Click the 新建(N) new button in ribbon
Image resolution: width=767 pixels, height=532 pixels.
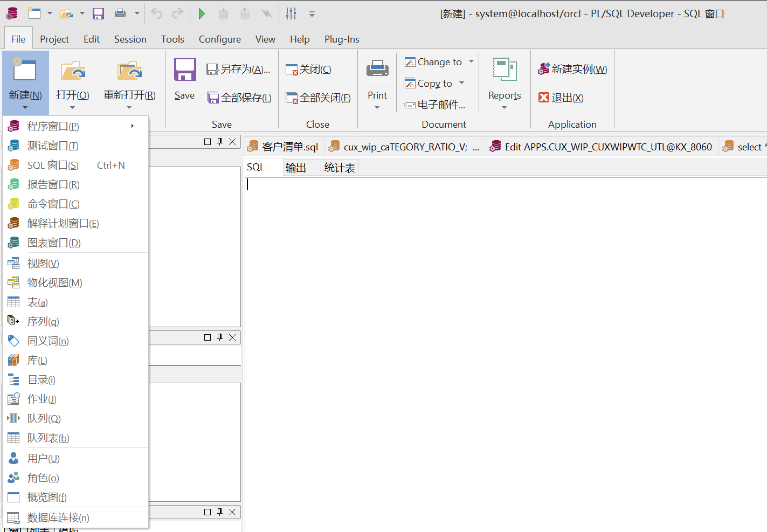coord(25,84)
